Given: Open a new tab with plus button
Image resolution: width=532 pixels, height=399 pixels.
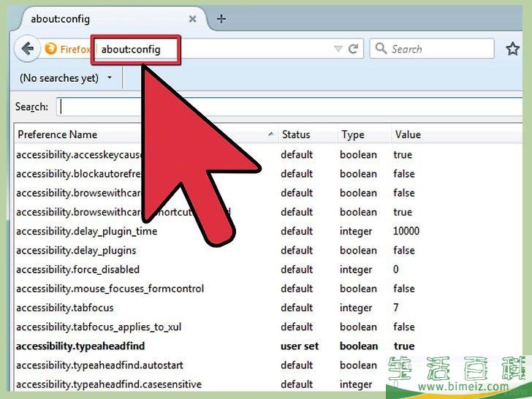Looking at the screenshot, I should (x=221, y=19).
